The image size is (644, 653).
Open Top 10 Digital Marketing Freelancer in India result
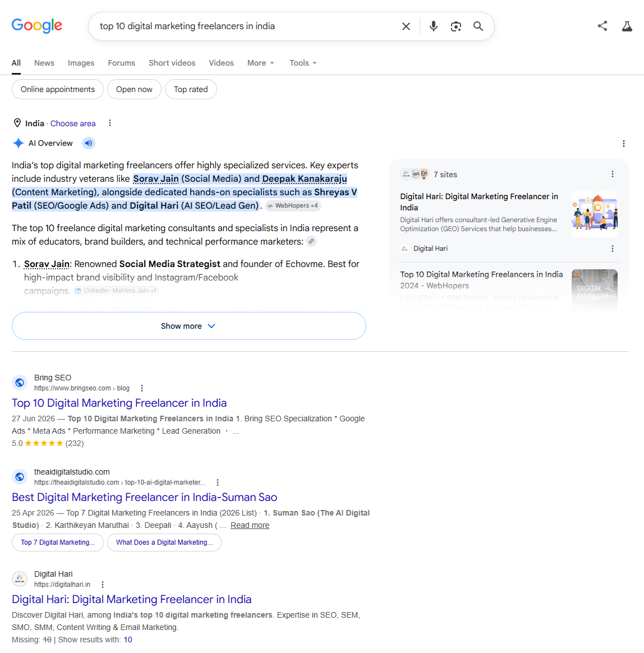pyautogui.click(x=119, y=403)
